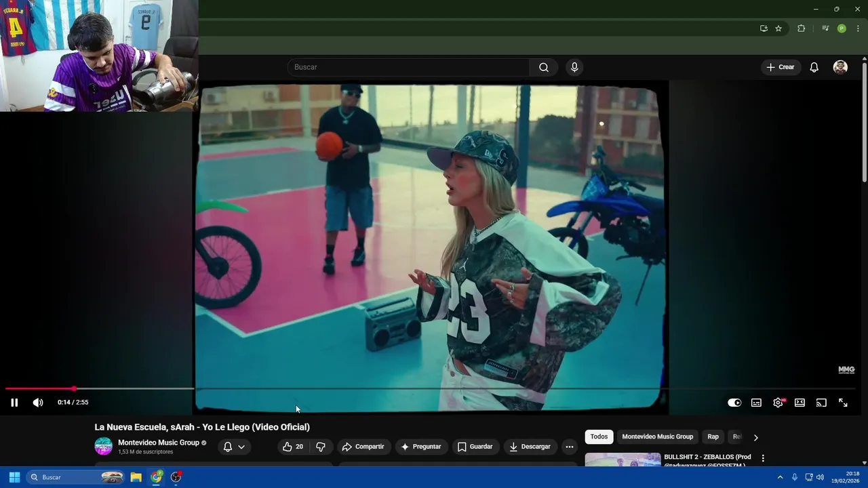Image resolution: width=868 pixels, height=488 pixels.
Task: Show hidden system tray icons
Action: pyautogui.click(x=780, y=477)
